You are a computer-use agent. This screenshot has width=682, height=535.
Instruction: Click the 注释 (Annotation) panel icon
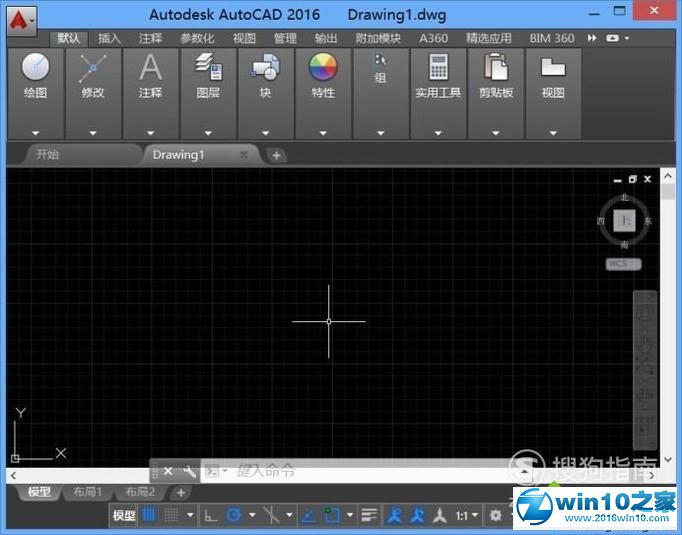pos(150,68)
